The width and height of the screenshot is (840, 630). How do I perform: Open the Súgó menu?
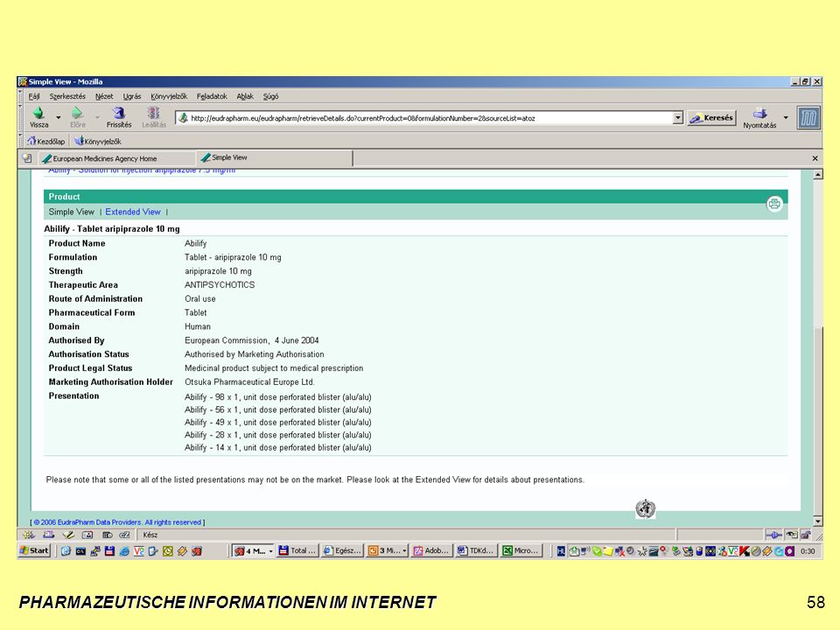(270, 96)
